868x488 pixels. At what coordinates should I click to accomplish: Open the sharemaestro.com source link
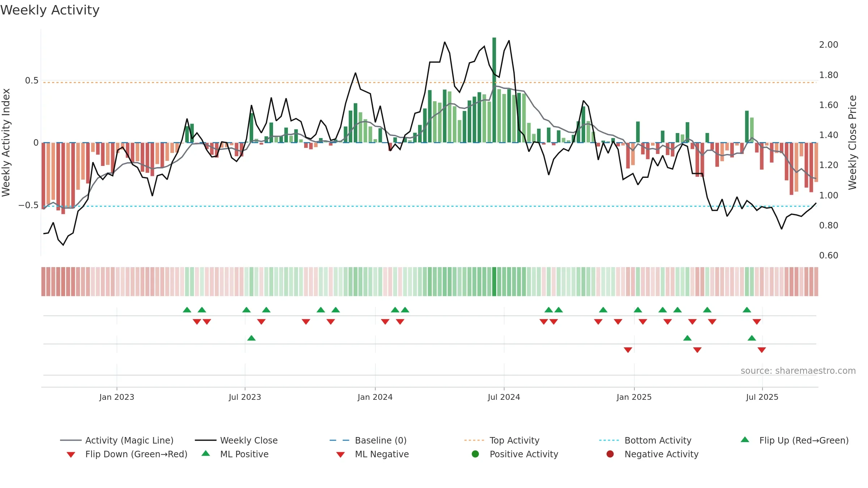798,371
